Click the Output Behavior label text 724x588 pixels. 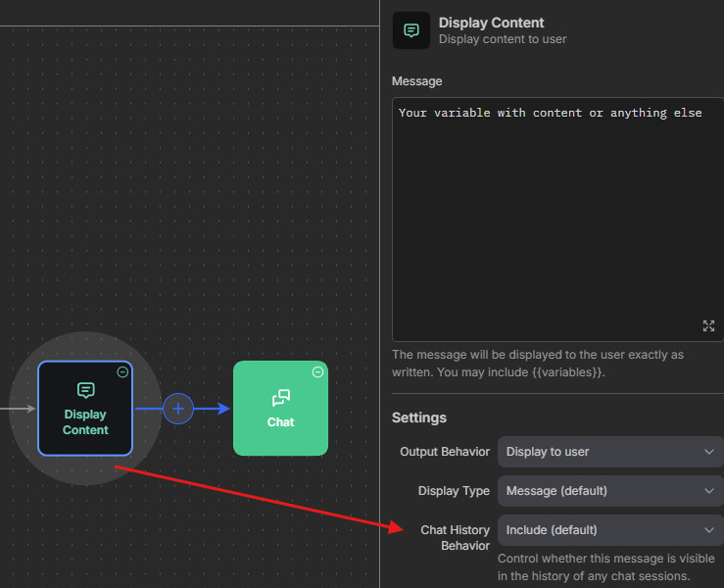444,452
